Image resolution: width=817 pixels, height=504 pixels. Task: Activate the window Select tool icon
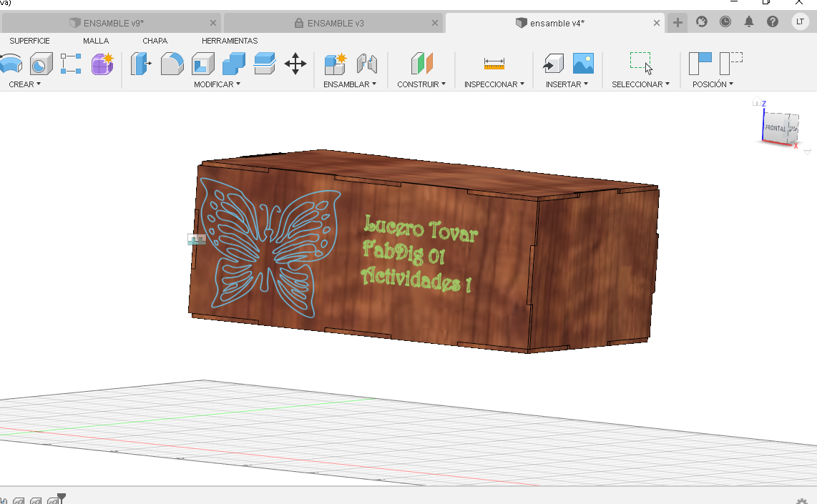pyautogui.click(x=641, y=63)
